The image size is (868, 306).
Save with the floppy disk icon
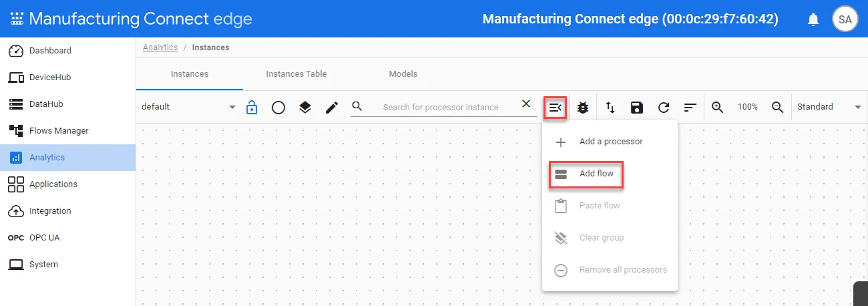click(x=637, y=107)
